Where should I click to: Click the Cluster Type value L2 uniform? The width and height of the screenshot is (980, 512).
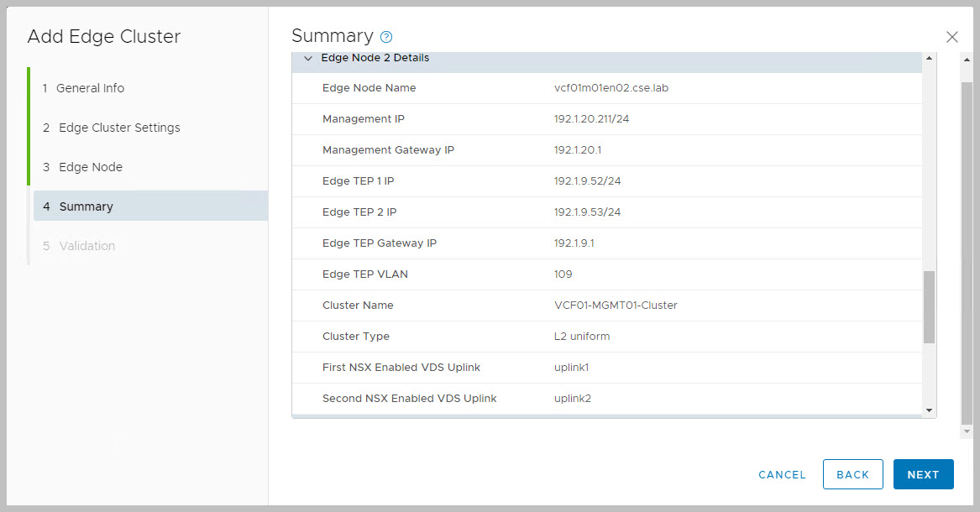click(582, 337)
